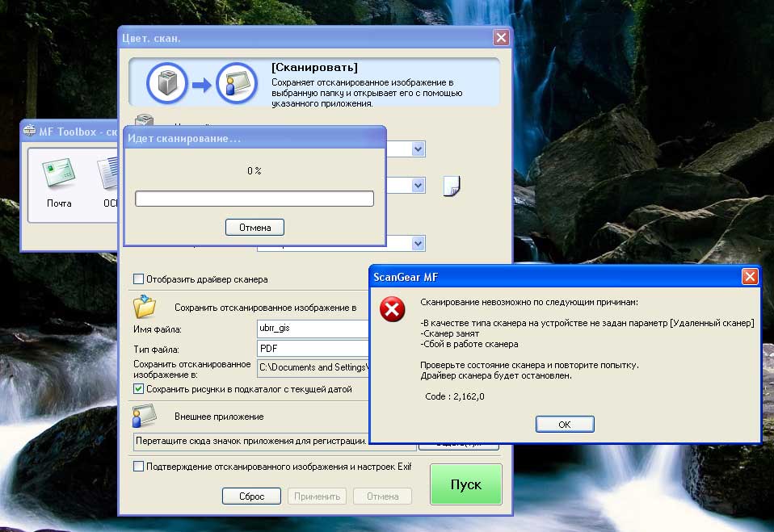Click the Внешнее приложение icon
The height and width of the screenshot is (532, 774).
pos(145,416)
